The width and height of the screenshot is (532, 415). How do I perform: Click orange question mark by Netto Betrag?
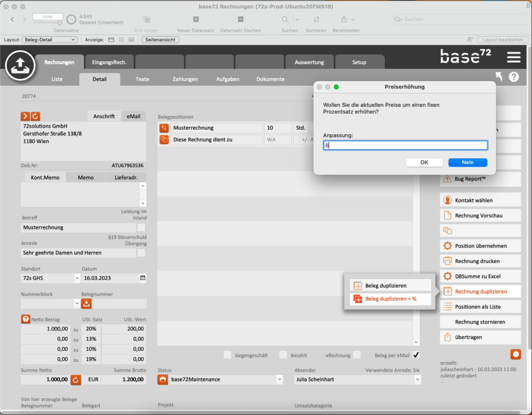[x=25, y=319]
